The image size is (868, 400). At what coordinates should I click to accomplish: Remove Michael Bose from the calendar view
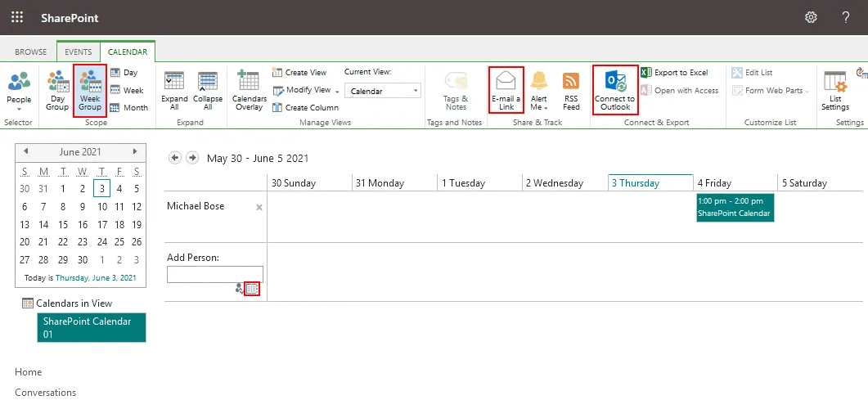tap(259, 208)
